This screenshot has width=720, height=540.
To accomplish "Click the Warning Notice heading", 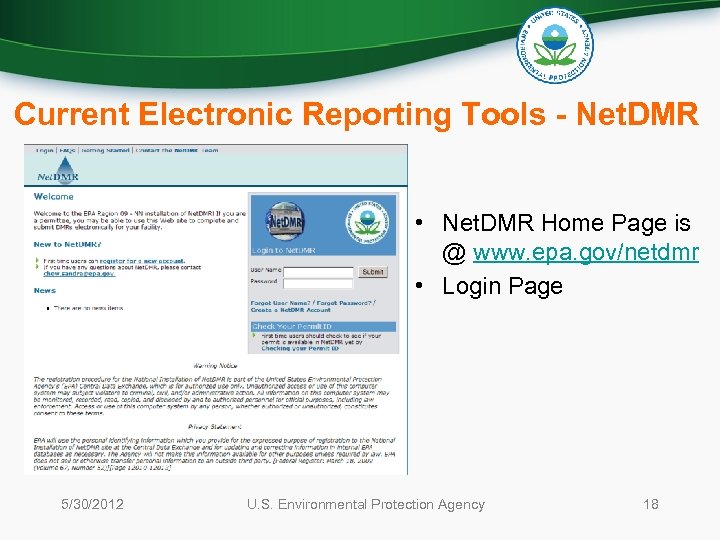I will (215, 366).
